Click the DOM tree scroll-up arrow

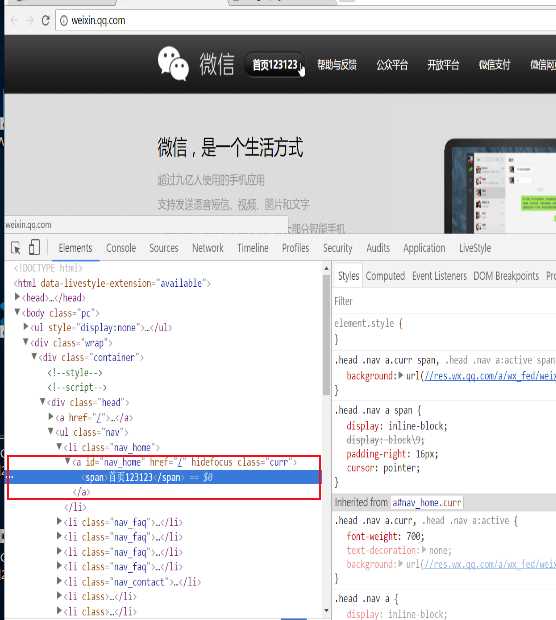(326, 268)
